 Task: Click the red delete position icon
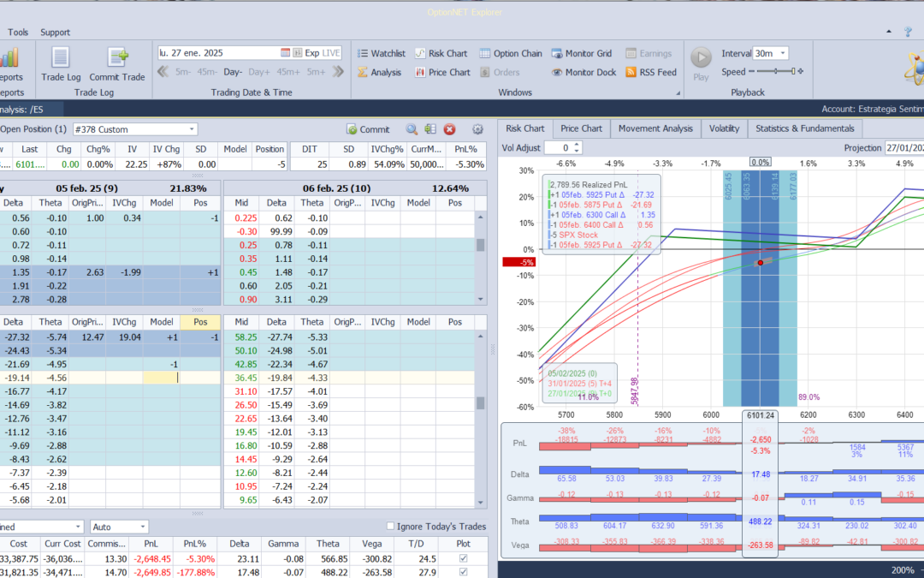[450, 129]
